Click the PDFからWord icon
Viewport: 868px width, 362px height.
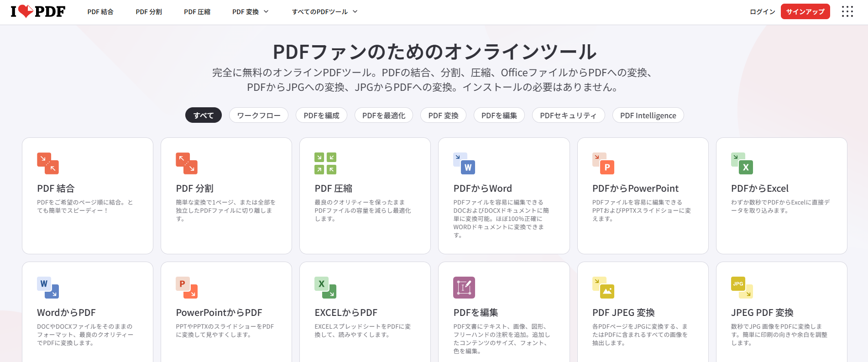[x=464, y=163]
